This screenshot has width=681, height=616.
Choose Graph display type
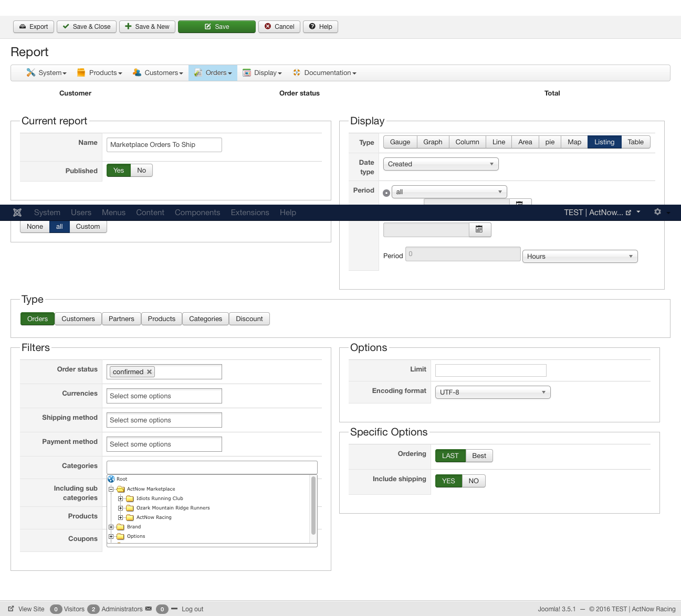[433, 142]
